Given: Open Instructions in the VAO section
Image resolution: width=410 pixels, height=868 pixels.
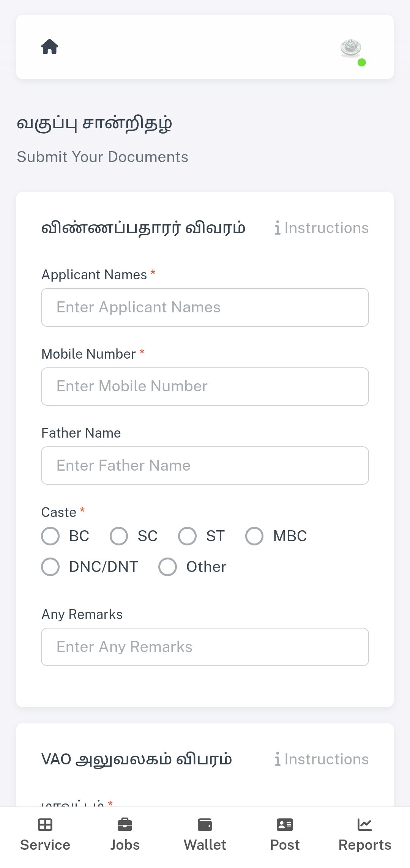Looking at the screenshot, I should tap(326, 759).
